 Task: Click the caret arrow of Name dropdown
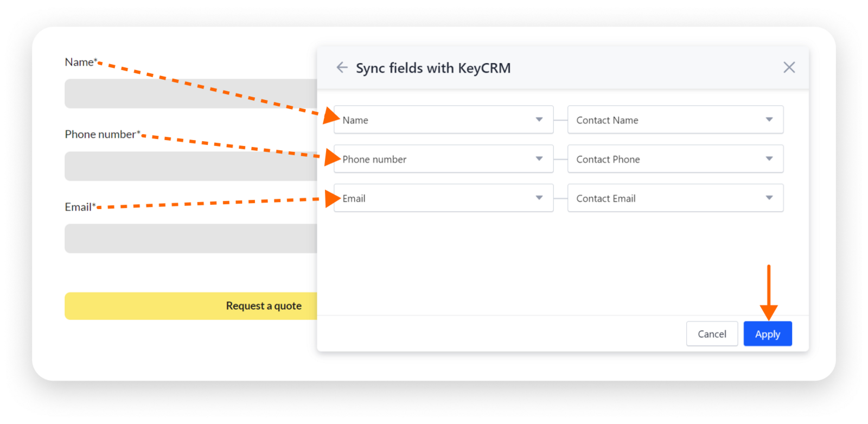pyautogui.click(x=539, y=119)
